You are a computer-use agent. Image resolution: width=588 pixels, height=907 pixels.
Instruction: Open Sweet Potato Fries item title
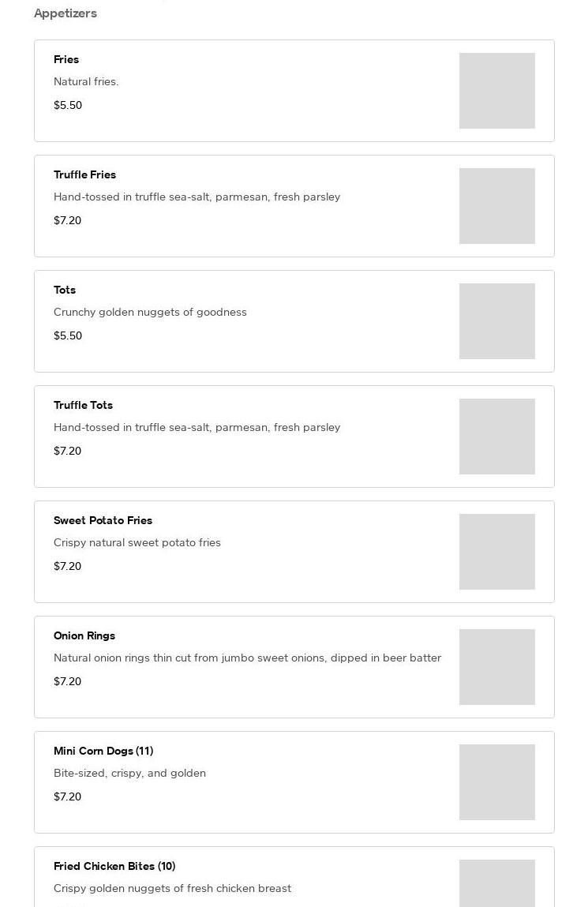103,520
